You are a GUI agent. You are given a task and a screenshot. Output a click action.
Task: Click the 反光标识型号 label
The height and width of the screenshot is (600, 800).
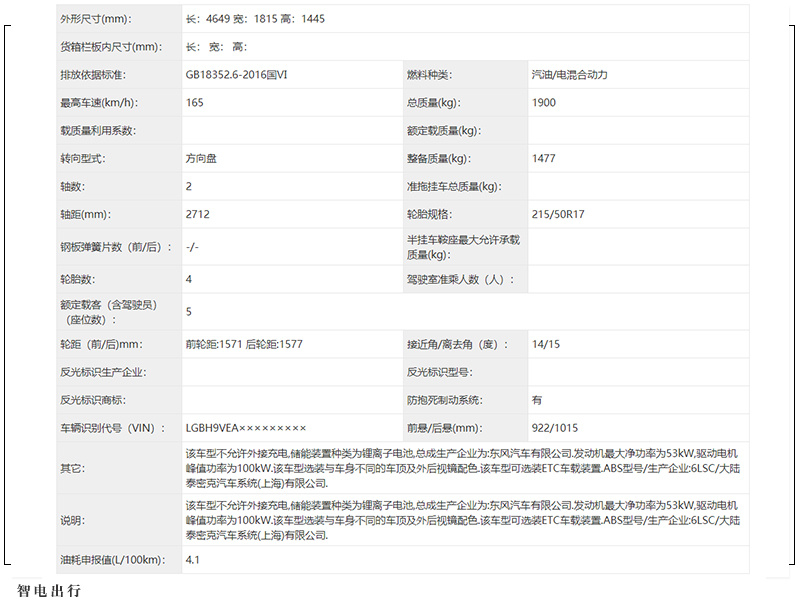coord(439,372)
